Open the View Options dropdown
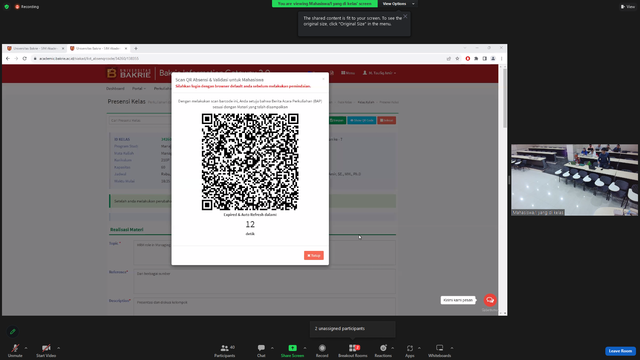This screenshot has width=640, height=360. tap(398, 4)
